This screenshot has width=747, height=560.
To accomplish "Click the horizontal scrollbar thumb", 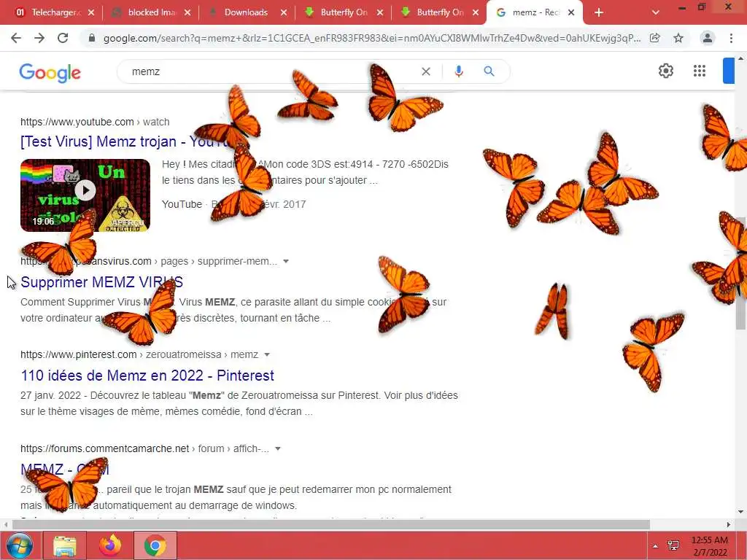I will click(331, 525).
